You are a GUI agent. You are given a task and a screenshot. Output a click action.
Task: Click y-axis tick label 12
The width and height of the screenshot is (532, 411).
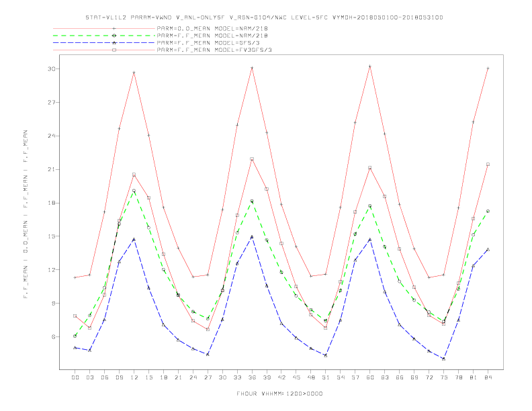(51, 270)
